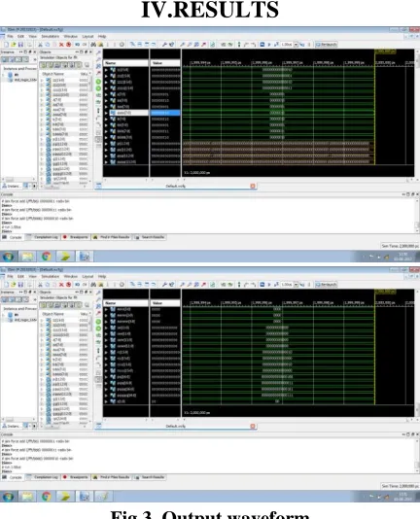Toggle fifth object filter button in upper Objects panel
The width and height of the screenshot is (420, 519).
(x=72, y=65)
